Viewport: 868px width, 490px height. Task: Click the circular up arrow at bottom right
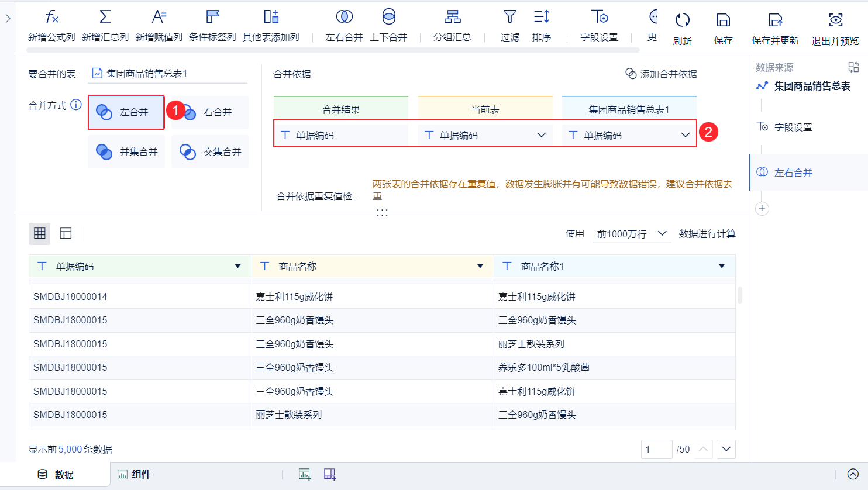[x=853, y=474]
